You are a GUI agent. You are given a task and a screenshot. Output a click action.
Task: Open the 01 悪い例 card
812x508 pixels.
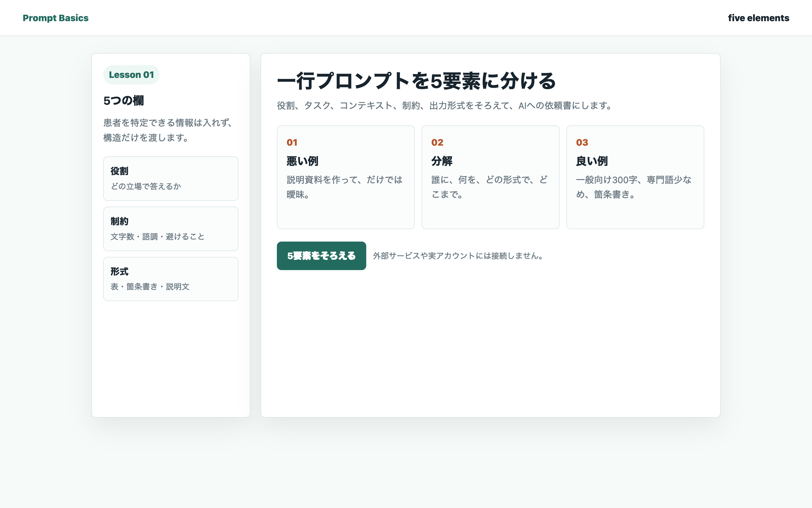[346, 177]
